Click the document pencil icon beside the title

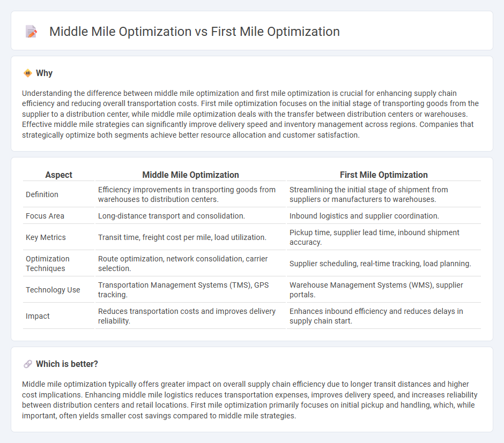31,32
